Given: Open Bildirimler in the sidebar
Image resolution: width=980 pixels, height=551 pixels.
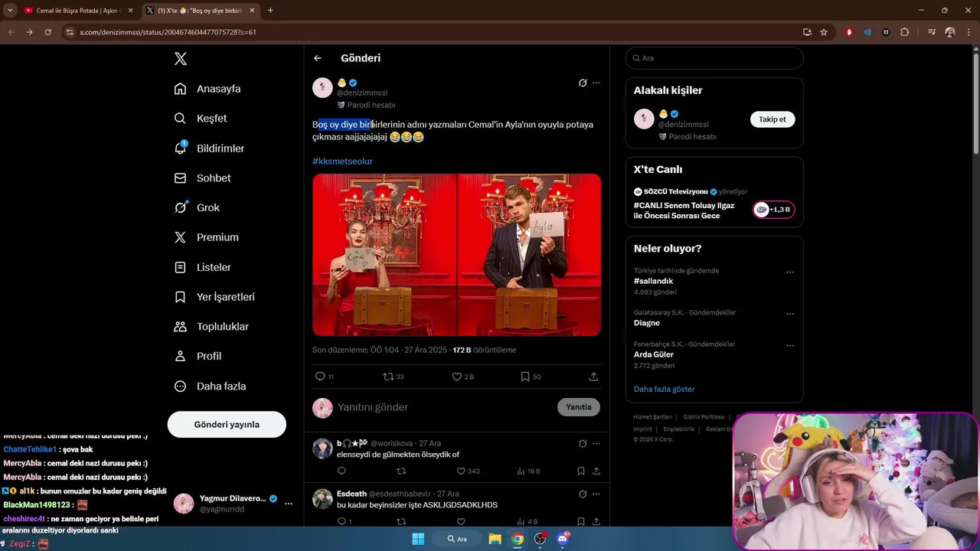Looking at the screenshot, I should (209, 148).
